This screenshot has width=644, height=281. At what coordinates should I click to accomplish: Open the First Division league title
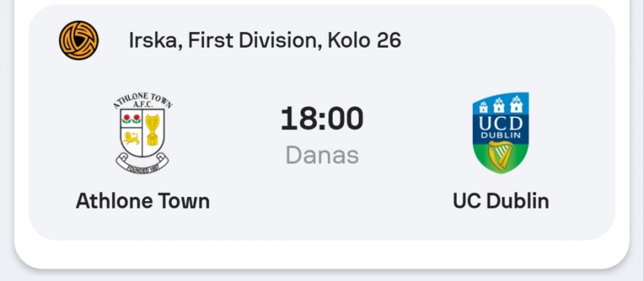pos(255,41)
